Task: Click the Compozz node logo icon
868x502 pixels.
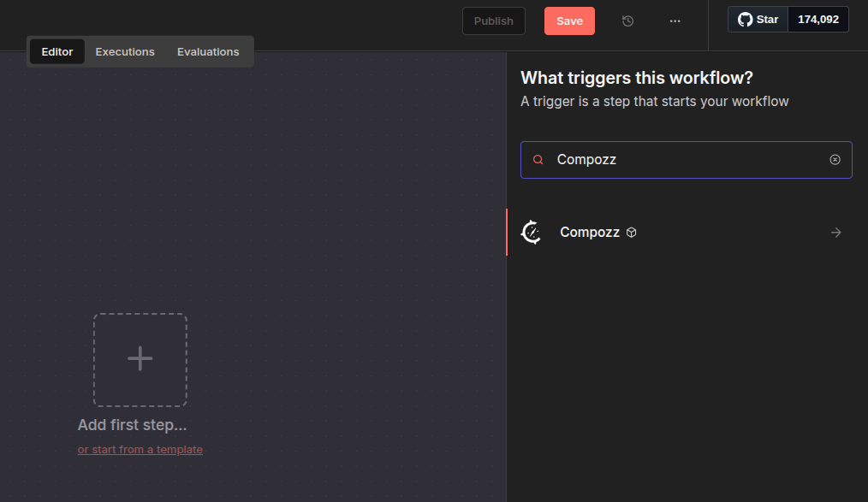Action: click(x=532, y=233)
